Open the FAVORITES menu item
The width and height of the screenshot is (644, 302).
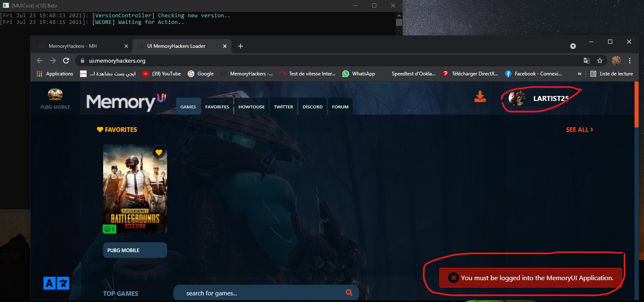click(x=217, y=107)
